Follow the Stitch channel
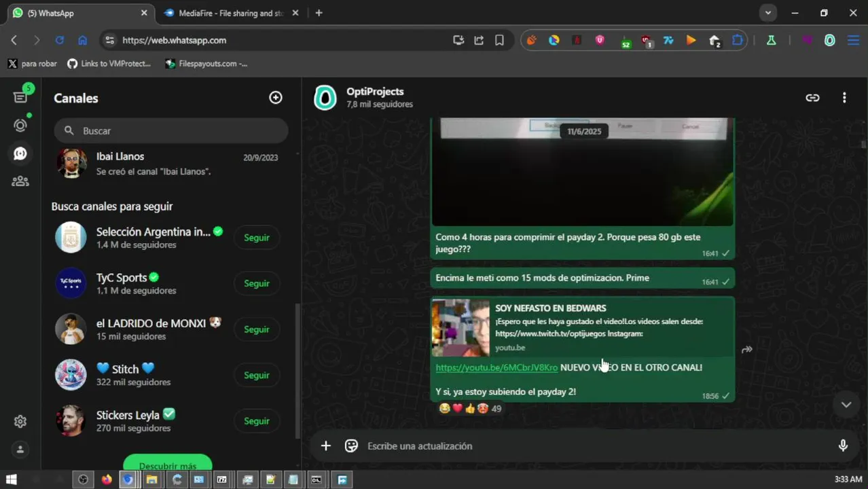The height and width of the screenshot is (489, 868). point(257,375)
